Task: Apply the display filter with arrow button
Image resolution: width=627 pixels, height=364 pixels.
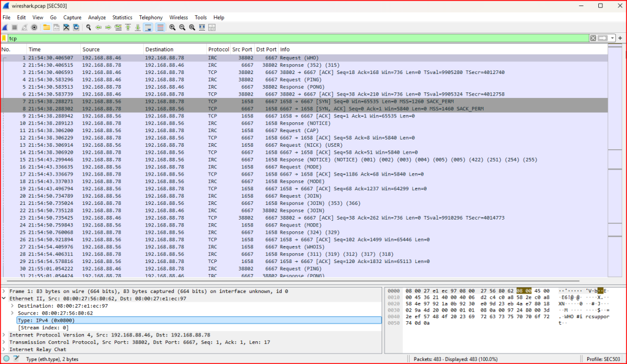Action: click(603, 39)
